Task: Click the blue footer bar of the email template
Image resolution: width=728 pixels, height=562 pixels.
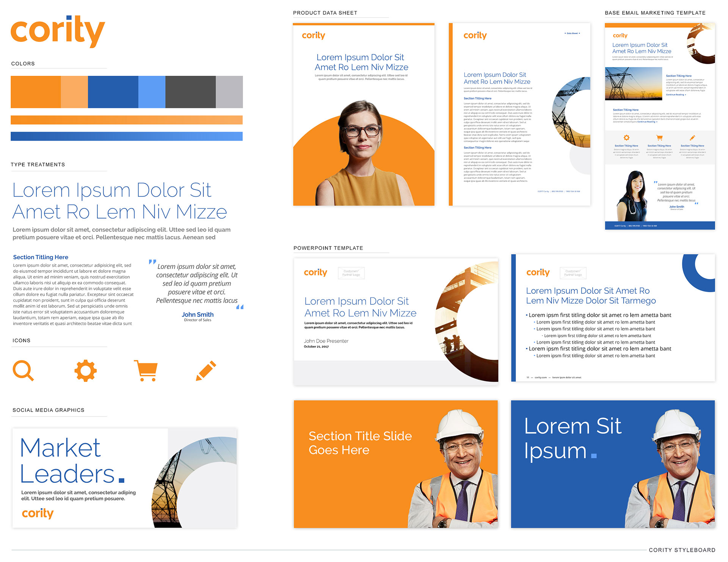Action: [660, 225]
